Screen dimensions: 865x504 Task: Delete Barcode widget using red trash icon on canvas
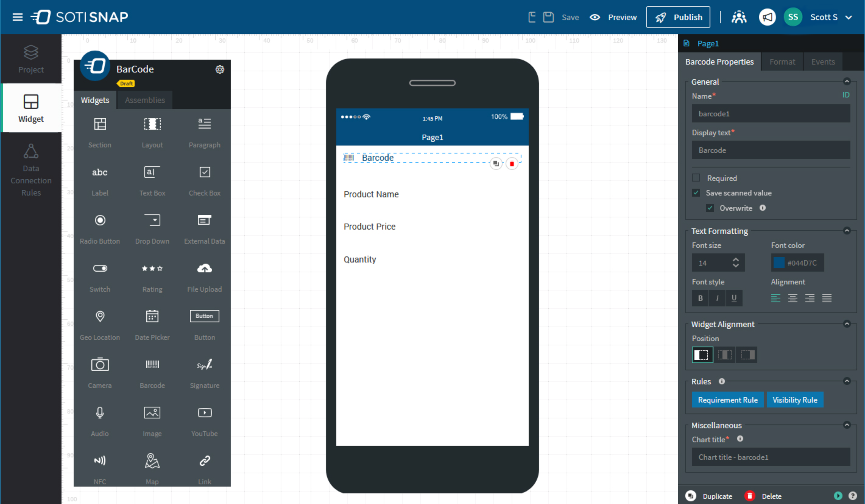512,164
